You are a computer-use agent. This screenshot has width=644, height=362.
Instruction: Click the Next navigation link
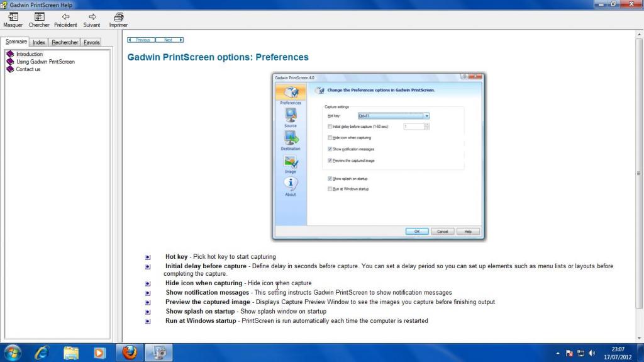point(169,40)
